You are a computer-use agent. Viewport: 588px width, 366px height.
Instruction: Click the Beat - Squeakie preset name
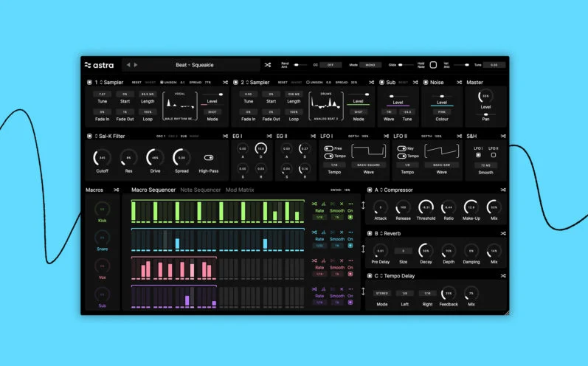click(x=195, y=65)
